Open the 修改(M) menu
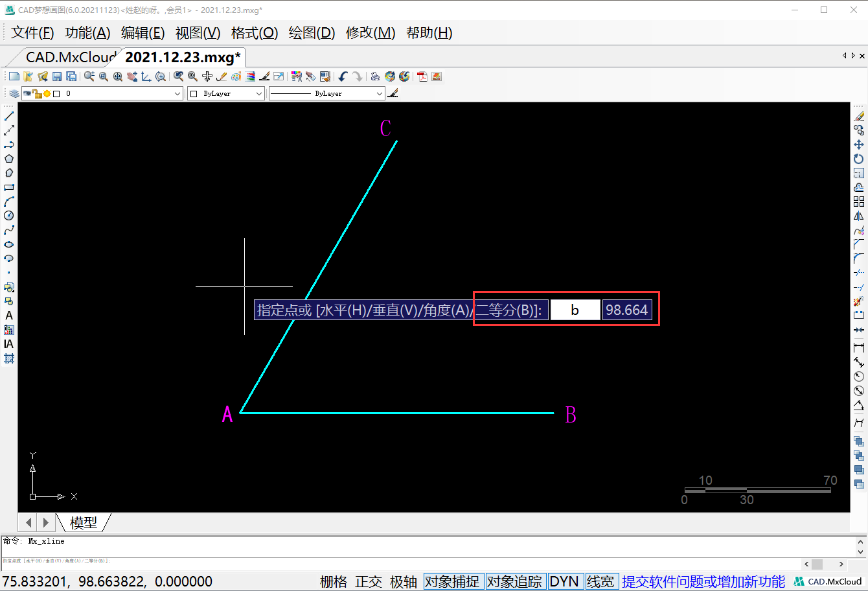Image resolution: width=868 pixels, height=591 pixels. [x=371, y=33]
